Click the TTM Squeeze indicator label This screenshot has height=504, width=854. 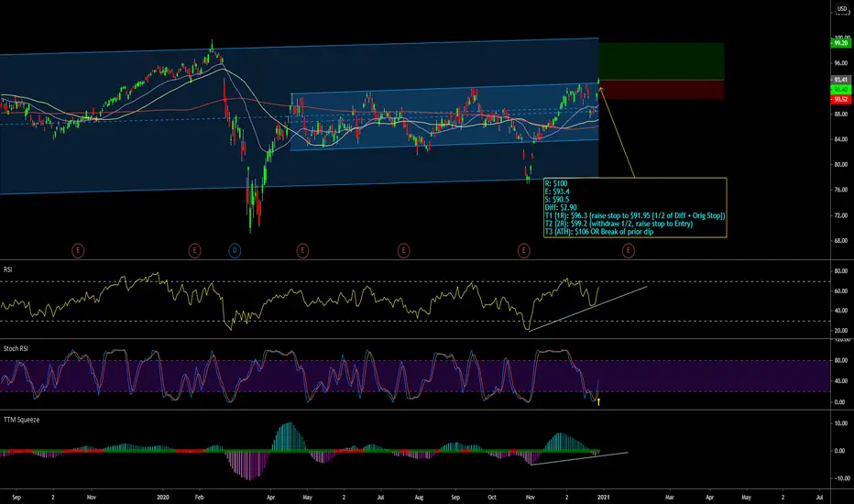pyautogui.click(x=21, y=420)
